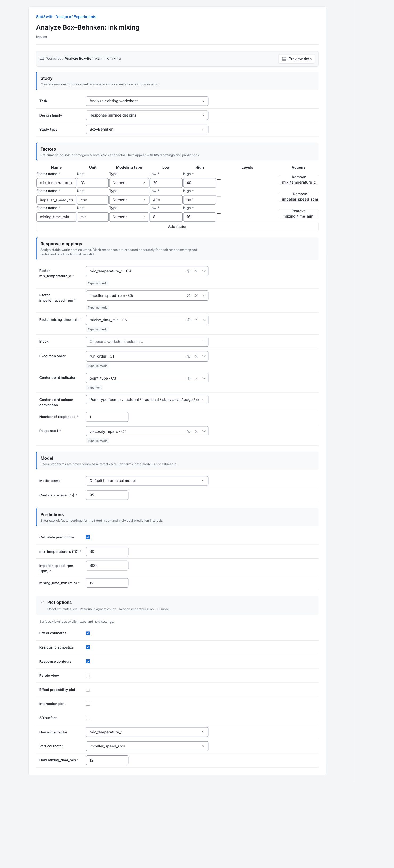Turn off Residual diagnostics
This screenshot has height=868, width=394.
88,647
